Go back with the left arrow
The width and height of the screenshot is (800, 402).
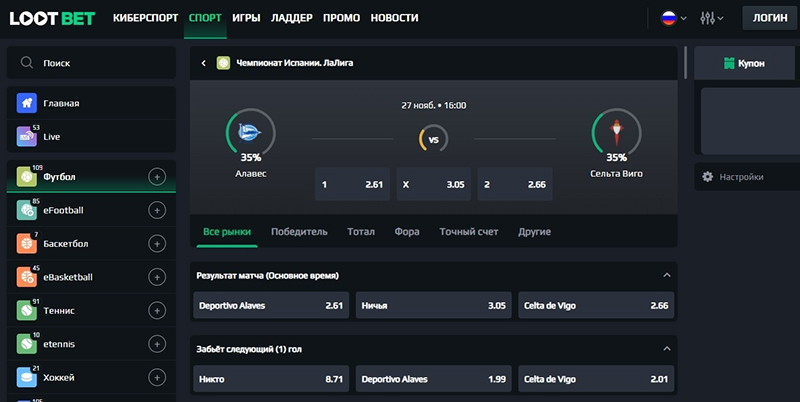coord(204,63)
